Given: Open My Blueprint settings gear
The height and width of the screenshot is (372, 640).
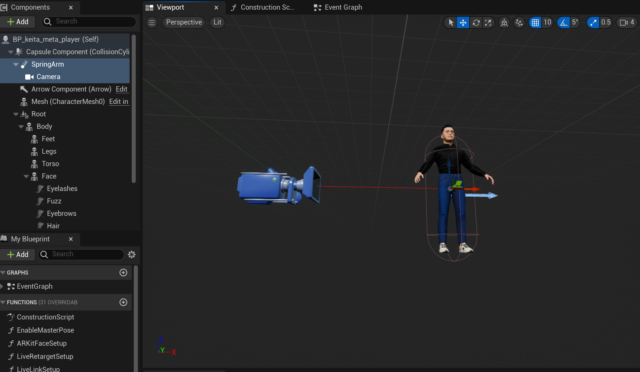Looking at the screenshot, I should (x=131, y=254).
